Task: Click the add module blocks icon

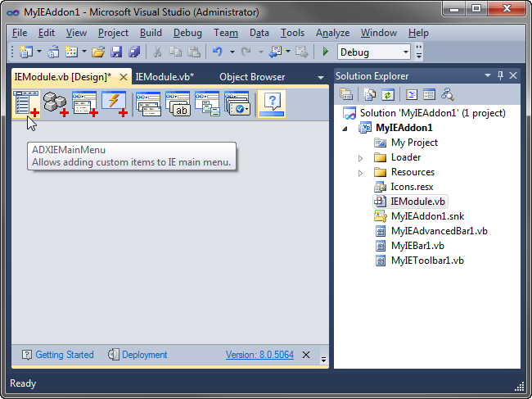Action: pyautogui.click(x=56, y=103)
